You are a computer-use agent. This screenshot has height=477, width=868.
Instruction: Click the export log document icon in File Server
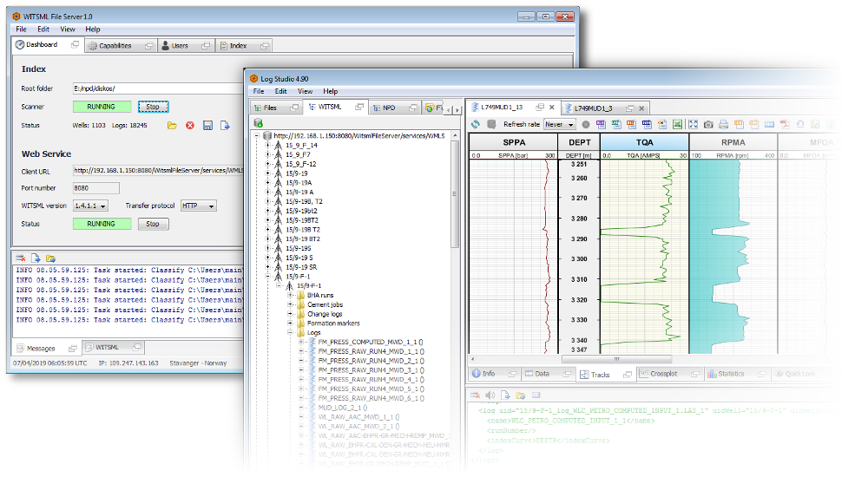click(x=36, y=258)
